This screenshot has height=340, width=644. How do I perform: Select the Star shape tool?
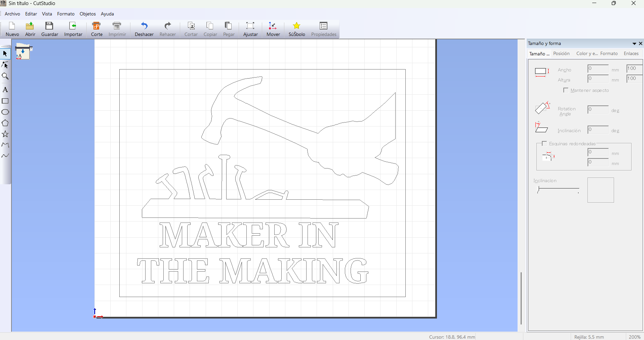(x=5, y=134)
